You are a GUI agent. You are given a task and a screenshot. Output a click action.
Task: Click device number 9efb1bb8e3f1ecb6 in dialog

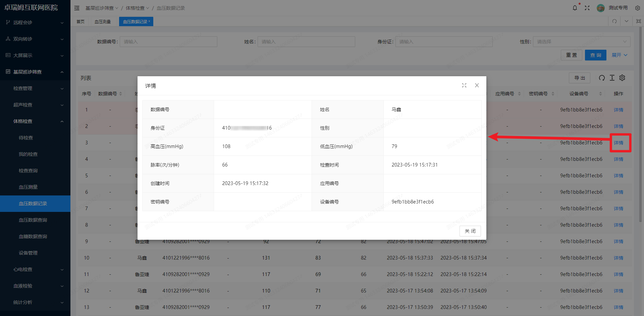(x=413, y=202)
